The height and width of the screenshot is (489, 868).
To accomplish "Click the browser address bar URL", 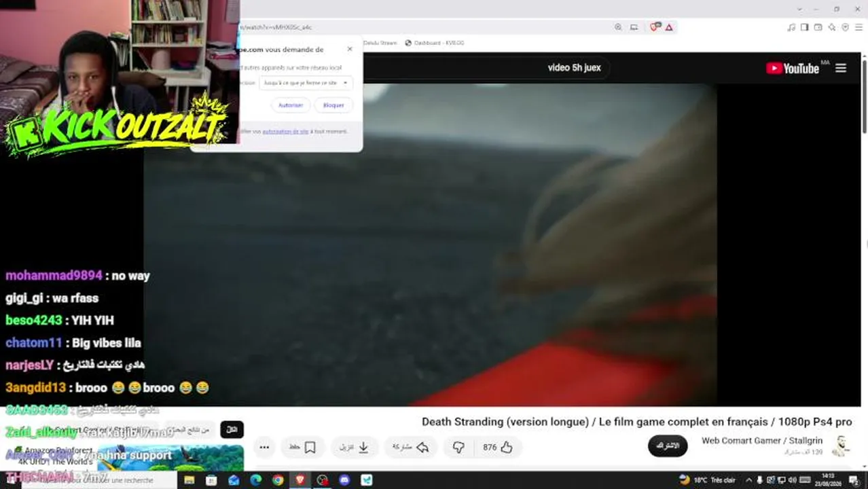I will [275, 27].
